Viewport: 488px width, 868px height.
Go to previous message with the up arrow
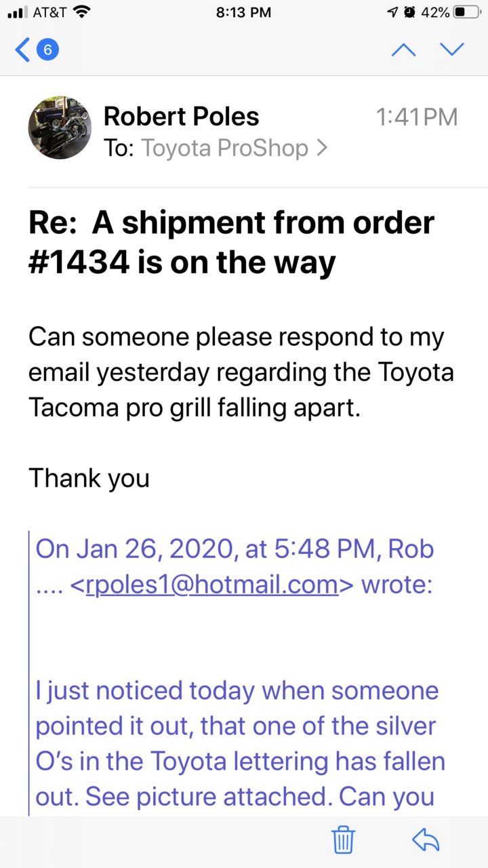click(x=404, y=49)
